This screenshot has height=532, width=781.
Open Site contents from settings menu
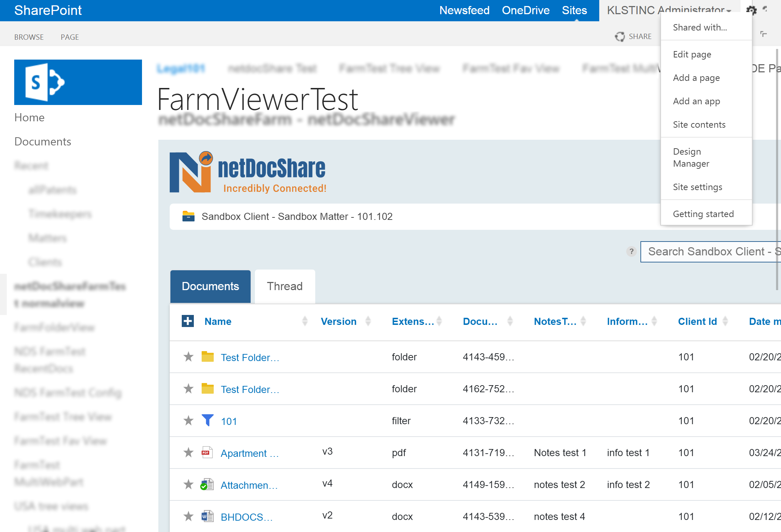click(699, 124)
